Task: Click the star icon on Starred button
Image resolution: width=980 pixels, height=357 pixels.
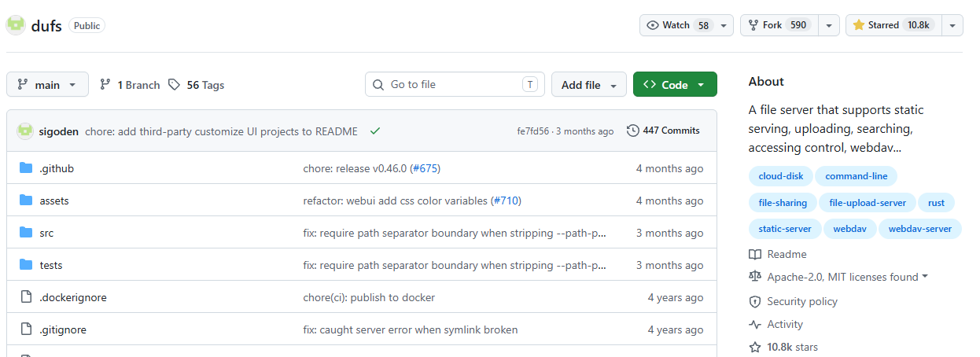Action: [x=858, y=25]
